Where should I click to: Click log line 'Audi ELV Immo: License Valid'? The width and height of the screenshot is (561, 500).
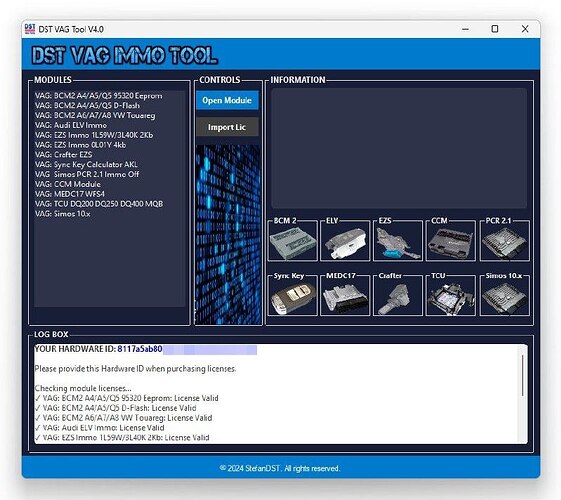[x=99, y=428]
